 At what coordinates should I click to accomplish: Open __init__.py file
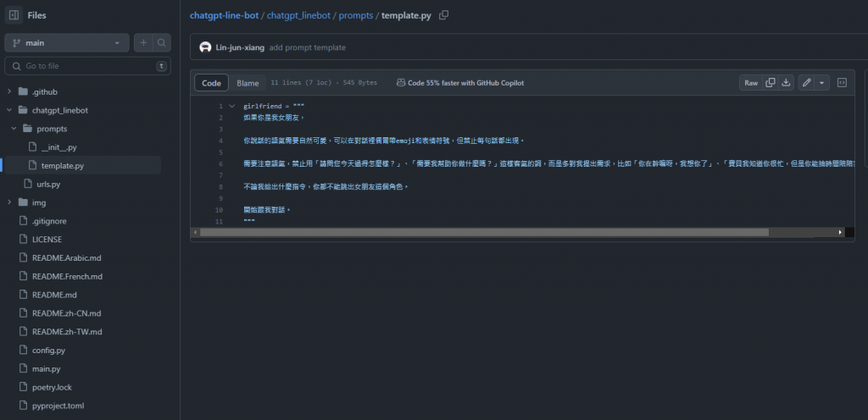tap(58, 147)
